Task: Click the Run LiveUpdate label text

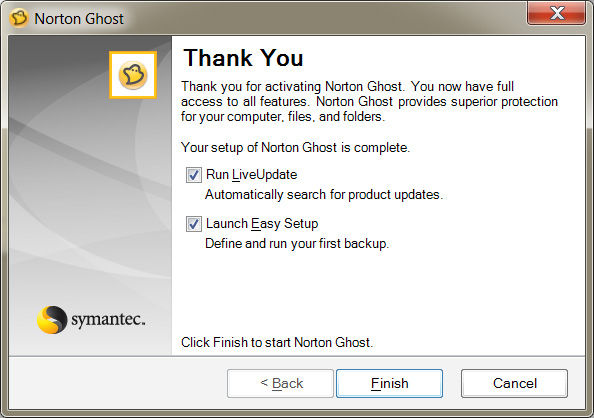Action: [x=252, y=175]
